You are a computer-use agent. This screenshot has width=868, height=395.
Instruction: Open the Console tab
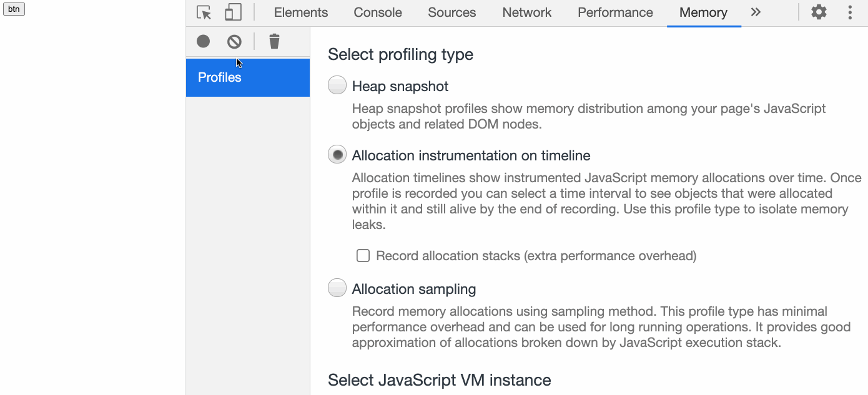coord(378,12)
